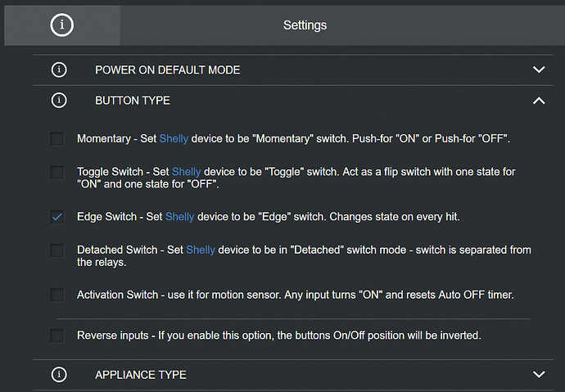Image resolution: width=565 pixels, height=392 pixels.
Task: Enable the Toggle Switch checkbox
Action: tap(57, 172)
